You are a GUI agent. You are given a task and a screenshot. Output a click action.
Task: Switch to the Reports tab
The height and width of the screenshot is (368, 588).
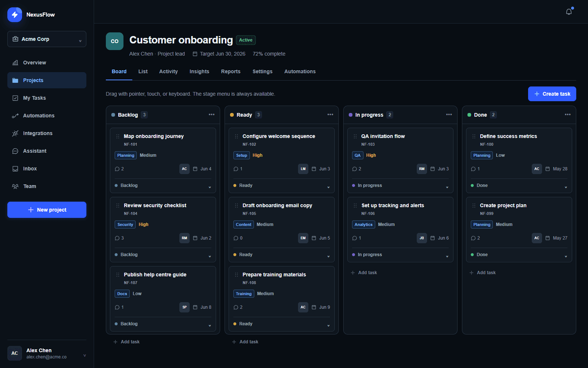point(231,71)
